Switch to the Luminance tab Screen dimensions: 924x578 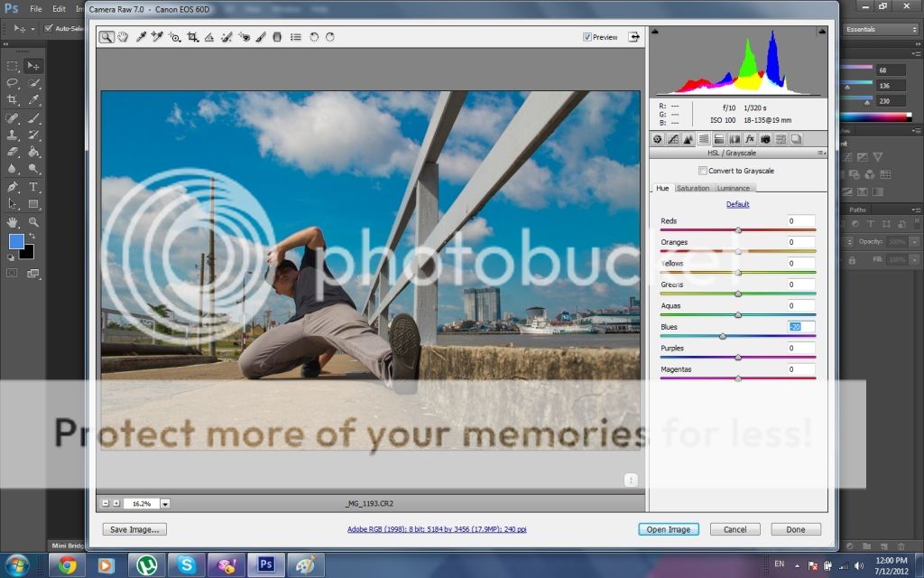pyautogui.click(x=734, y=188)
